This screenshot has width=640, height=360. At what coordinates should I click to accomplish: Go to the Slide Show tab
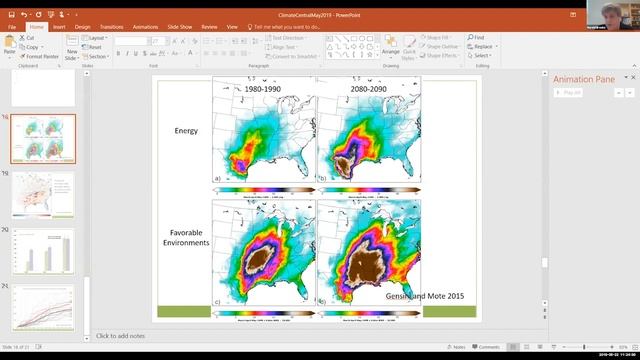(180, 27)
